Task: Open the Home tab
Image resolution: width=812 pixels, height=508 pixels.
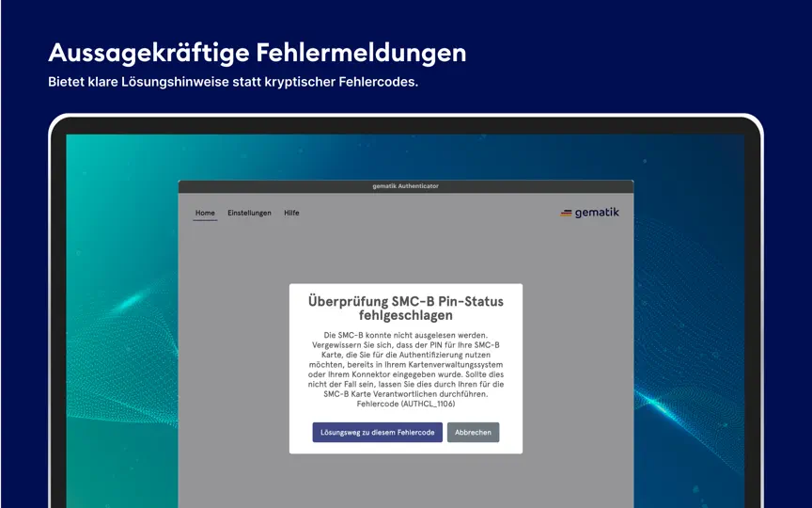Action: (205, 213)
